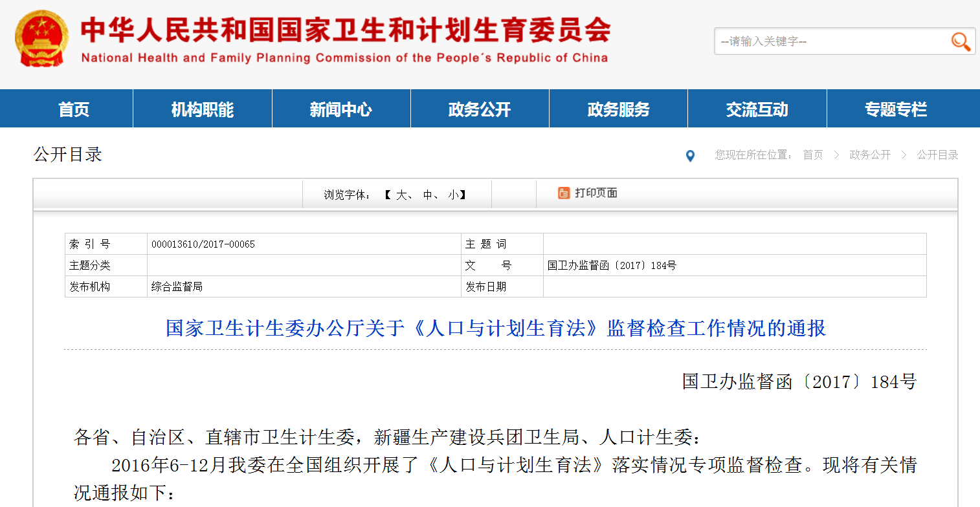Click the 主题分类 label cell
The image size is (980, 507).
coord(106,265)
